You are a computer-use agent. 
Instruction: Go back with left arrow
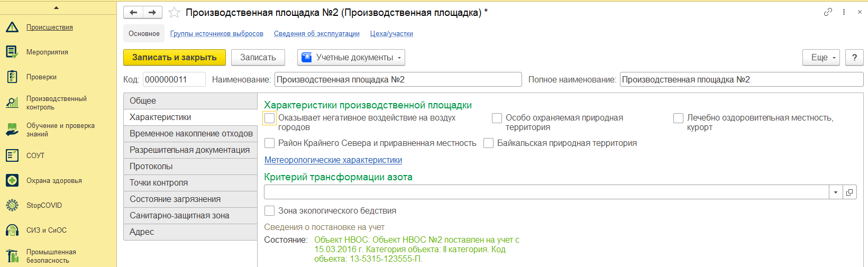133,12
